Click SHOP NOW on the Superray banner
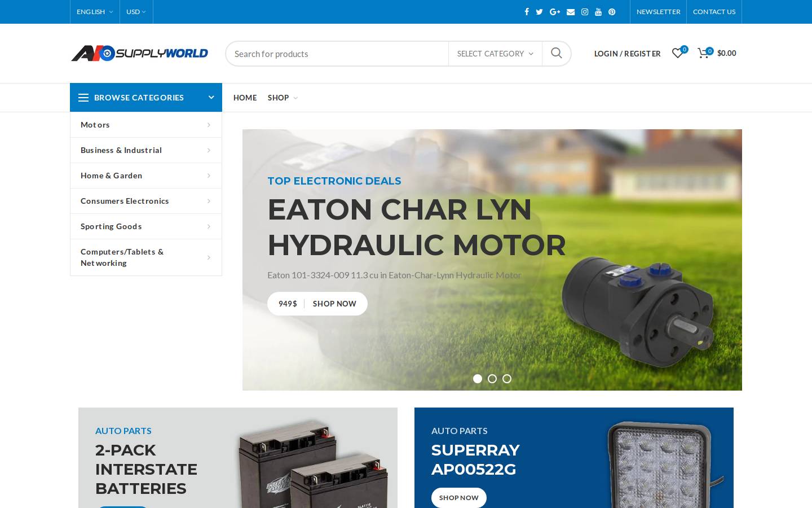812x508 pixels. tap(458, 497)
